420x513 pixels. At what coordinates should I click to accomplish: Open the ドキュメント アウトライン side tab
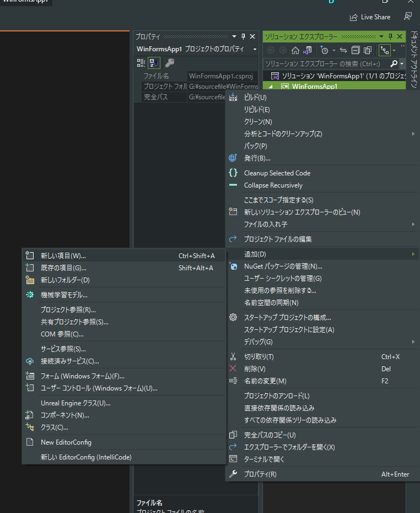[414, 60]
